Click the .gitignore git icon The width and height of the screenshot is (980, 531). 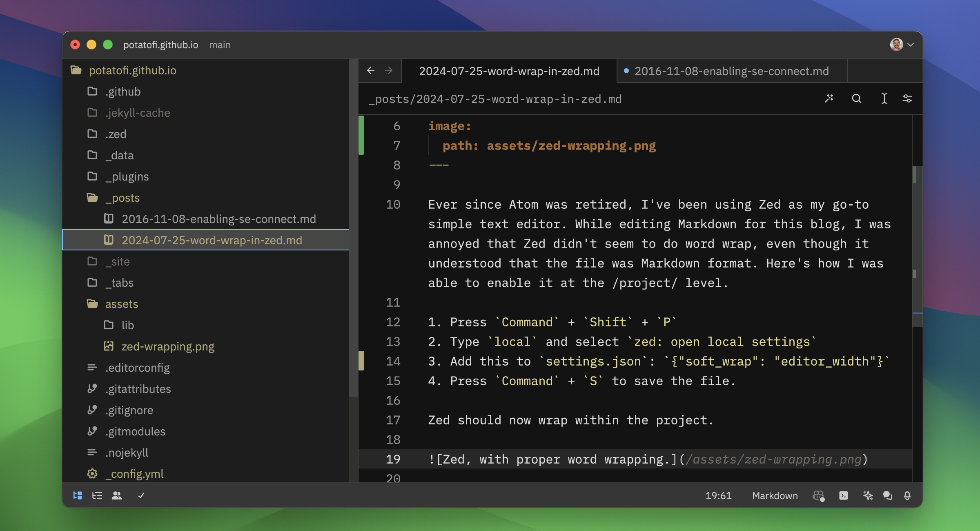[x=92, y=410]
